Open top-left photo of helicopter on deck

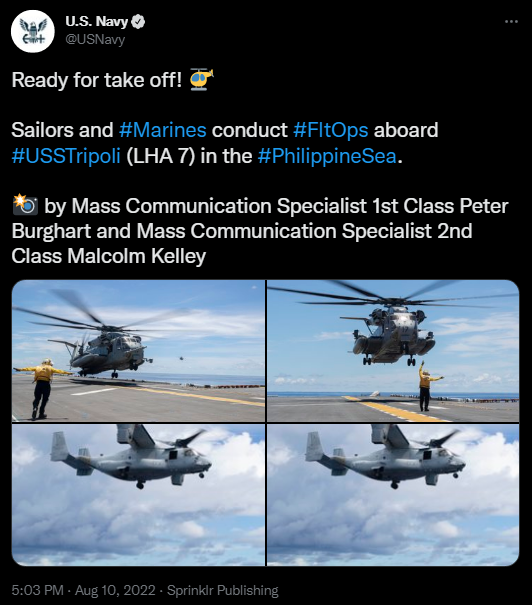tap(138, 351)
